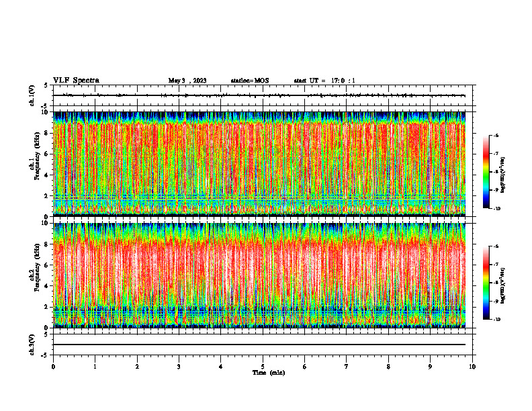
Task: Click the '-10' label on ch.1 color bar
Action: coord(497,208)
